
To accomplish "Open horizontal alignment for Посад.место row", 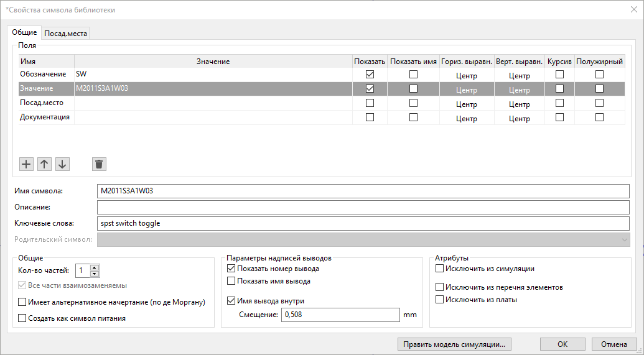I will point(466,104).
